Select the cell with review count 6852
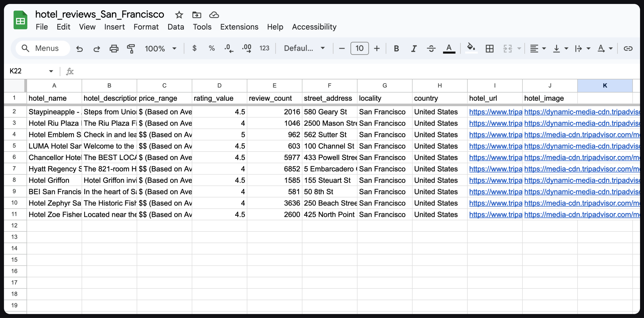This screenshot has width=644, height=318. tap(275, 169)
